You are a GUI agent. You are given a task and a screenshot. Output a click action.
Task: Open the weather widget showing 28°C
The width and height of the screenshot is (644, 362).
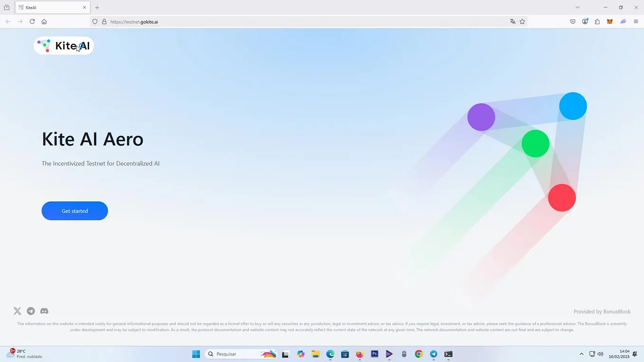coord(24,354)
